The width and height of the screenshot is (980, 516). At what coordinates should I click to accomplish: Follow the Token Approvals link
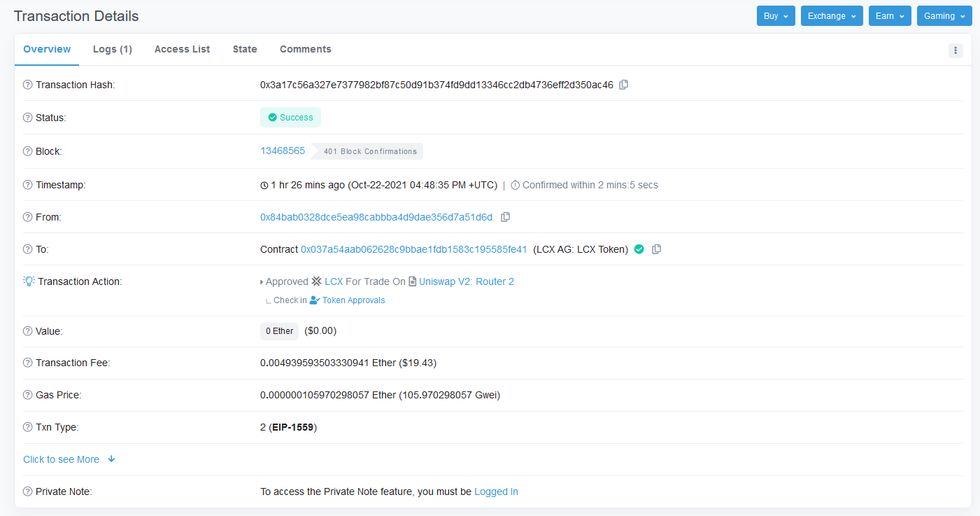tap(353, 300)
